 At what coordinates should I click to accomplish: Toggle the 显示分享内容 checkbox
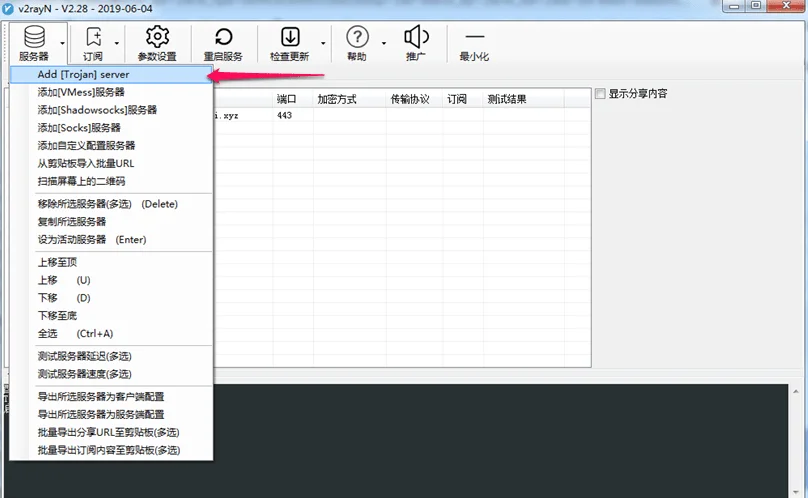point(600,94)
